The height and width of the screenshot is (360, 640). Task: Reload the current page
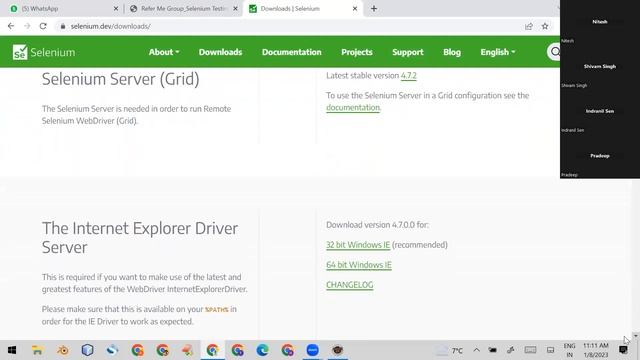(x=43, y=26)
